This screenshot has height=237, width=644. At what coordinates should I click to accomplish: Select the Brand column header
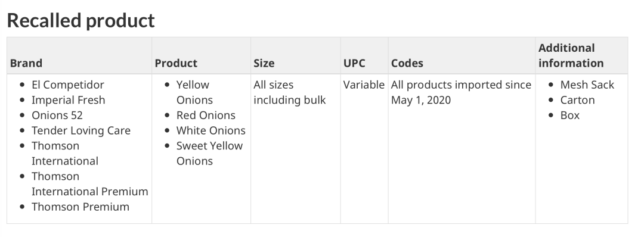tap(26, 63)
